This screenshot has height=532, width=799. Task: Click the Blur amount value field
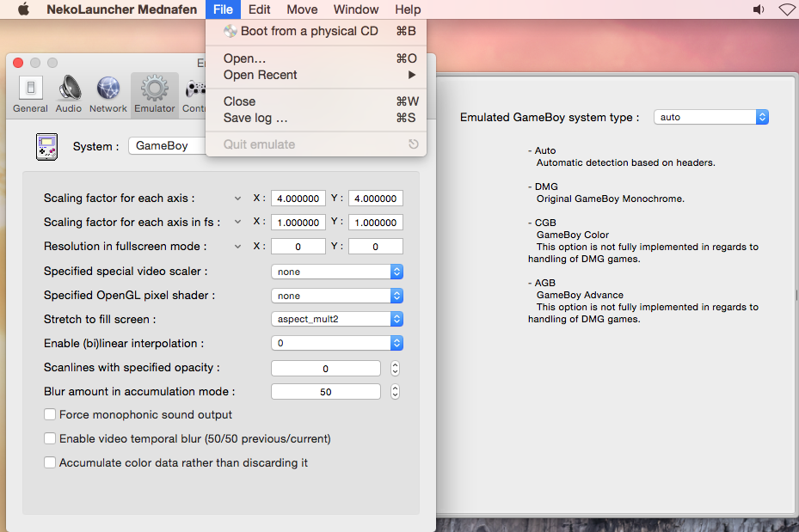point(326,392)
